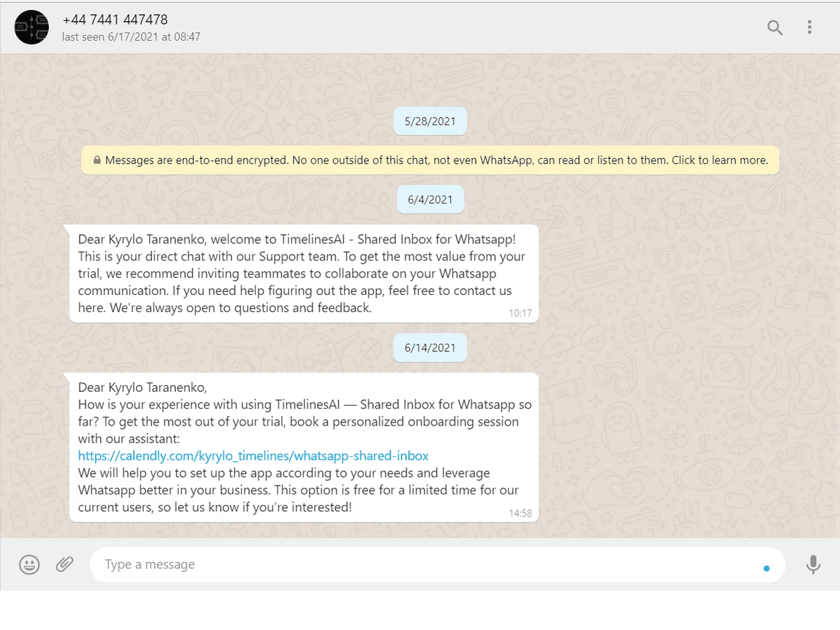This screenshot has width=840, height=630.
Task: Select the 5/28/2021 date label
Action: [430, 121]
